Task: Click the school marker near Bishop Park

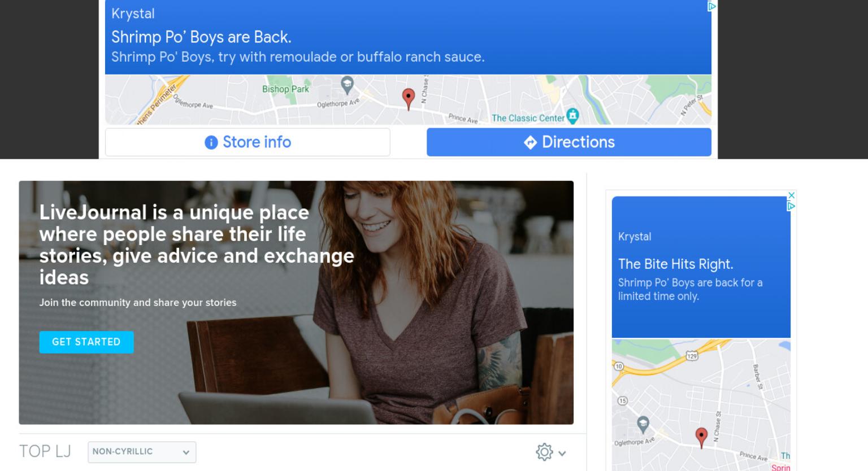Action: pos(347,85)
